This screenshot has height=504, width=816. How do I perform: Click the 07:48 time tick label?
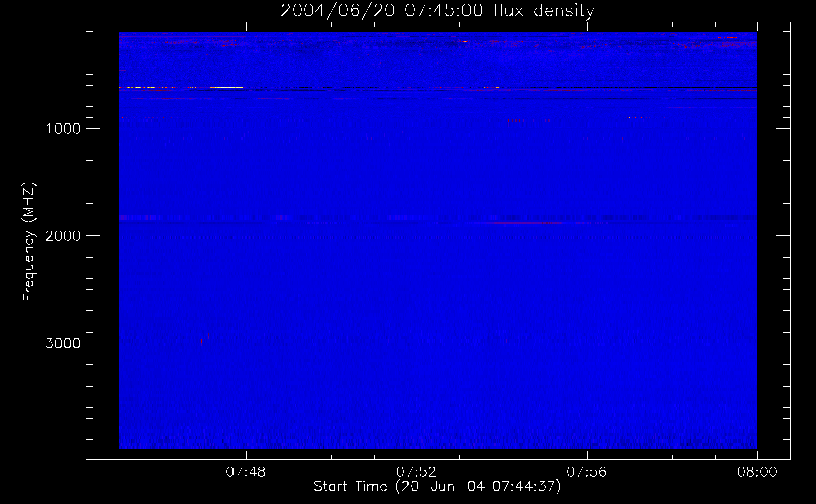point(246,472)
